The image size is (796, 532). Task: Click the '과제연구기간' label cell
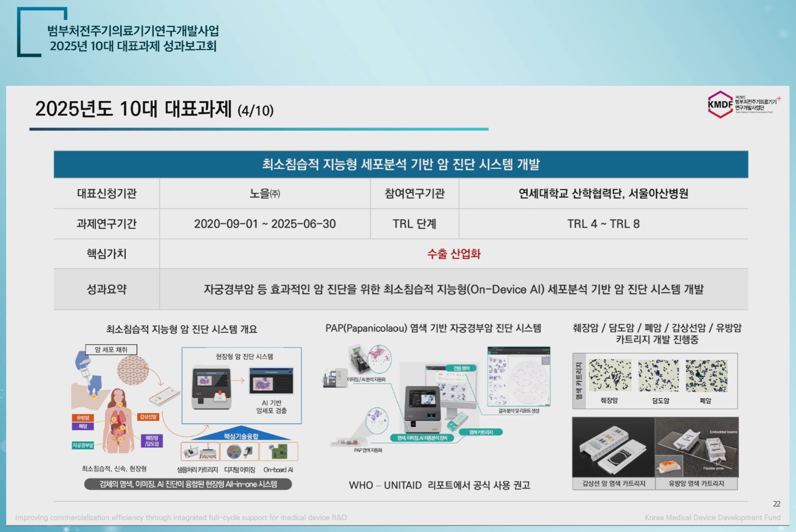[x=107, y=224]
